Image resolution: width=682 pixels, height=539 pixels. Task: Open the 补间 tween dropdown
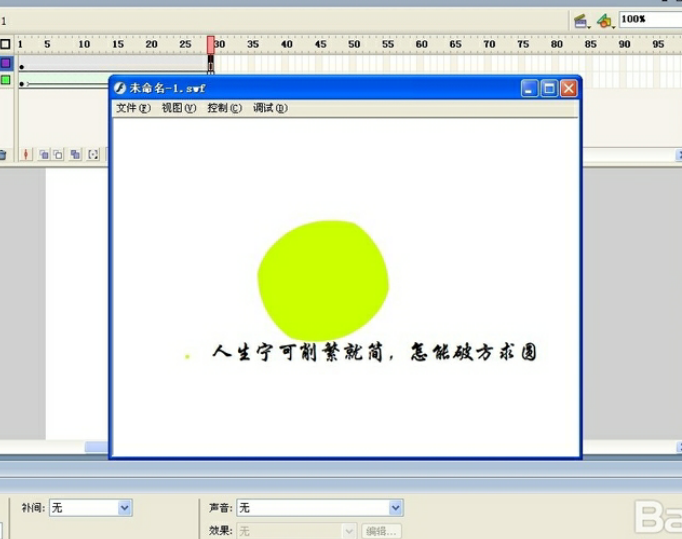coord(91,508)
